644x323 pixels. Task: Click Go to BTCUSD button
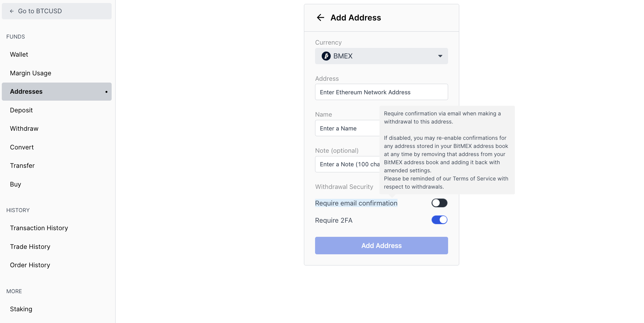(x=57, y=11)
